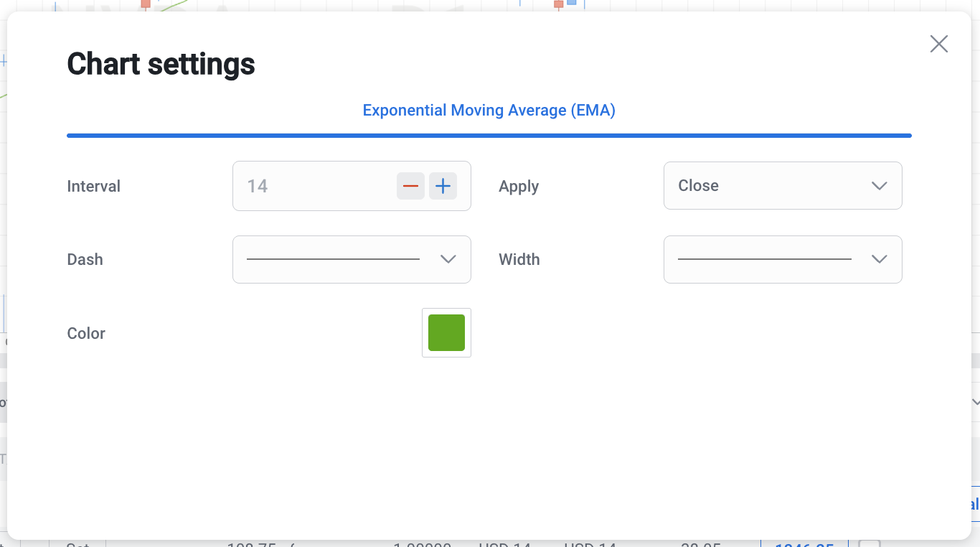Image resolution: width=980 pixels, height=547 pixels.
Task: Click the Apply label text
Action: click(x=518, y=187)
